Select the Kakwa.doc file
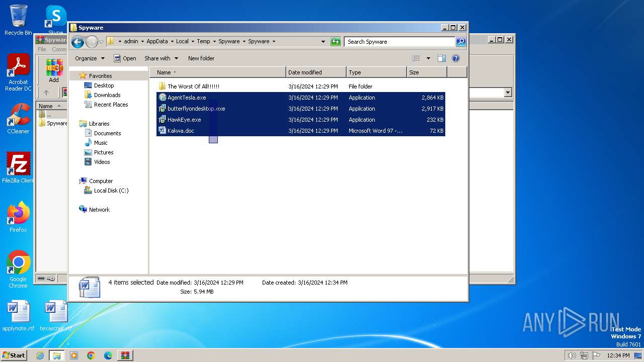The image size is (644, 362). pos(301,131)
